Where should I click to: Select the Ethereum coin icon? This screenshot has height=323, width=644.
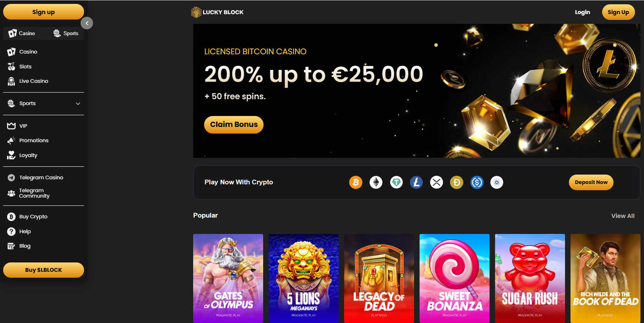376,182
